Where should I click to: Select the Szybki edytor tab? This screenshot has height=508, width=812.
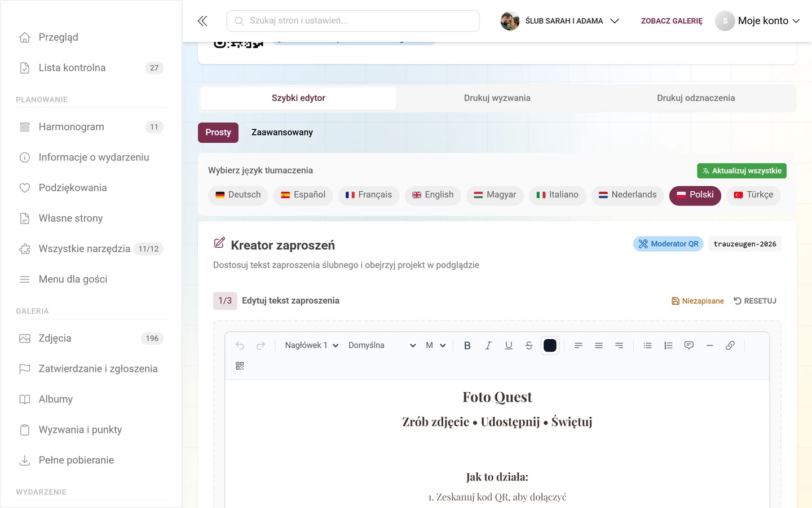tap(298, 98)
